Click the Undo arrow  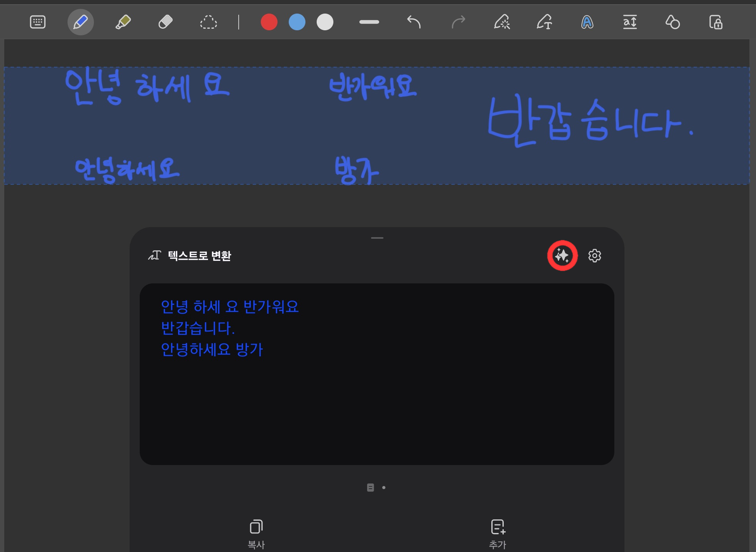coord(414,22)
